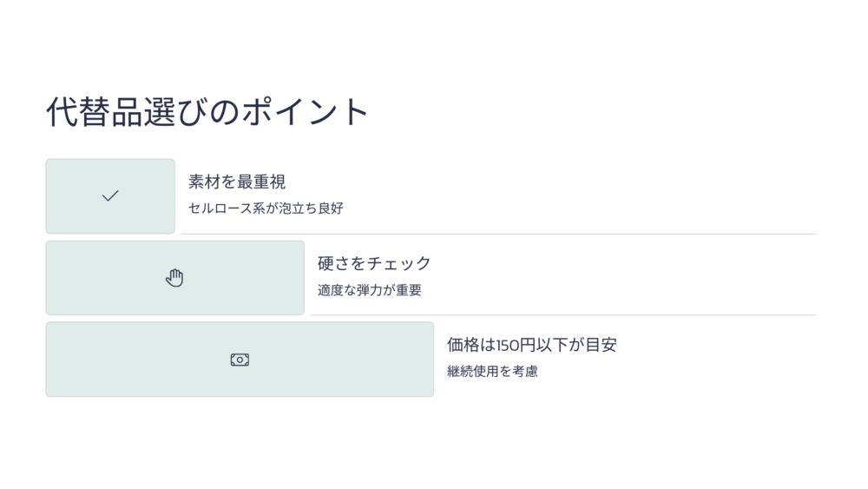Click the text 継続使用を考慮
This screenshot has height=489, width=868.
tap(493, 371)
